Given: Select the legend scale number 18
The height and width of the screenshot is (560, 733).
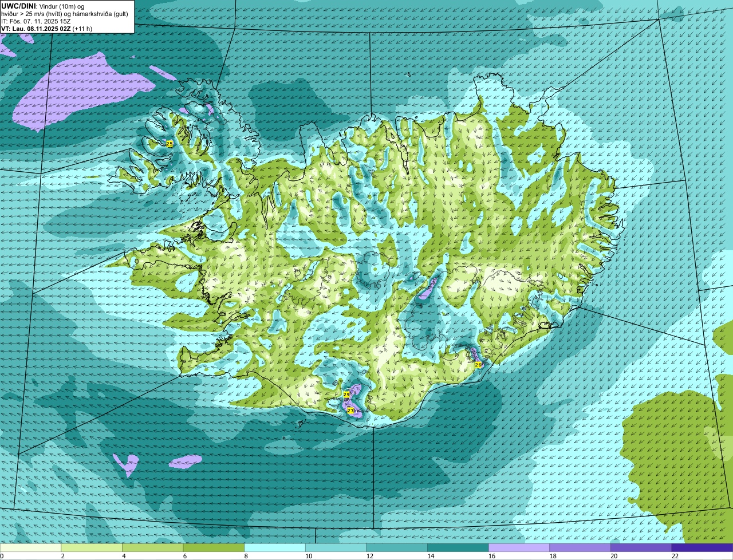Looking at the screenshot, I should tap(553, 556).
